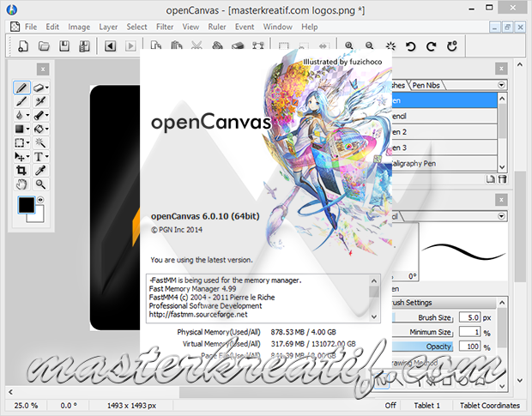
Task: Click the small circular icon beside foreground color
Action: pos(40,200)
